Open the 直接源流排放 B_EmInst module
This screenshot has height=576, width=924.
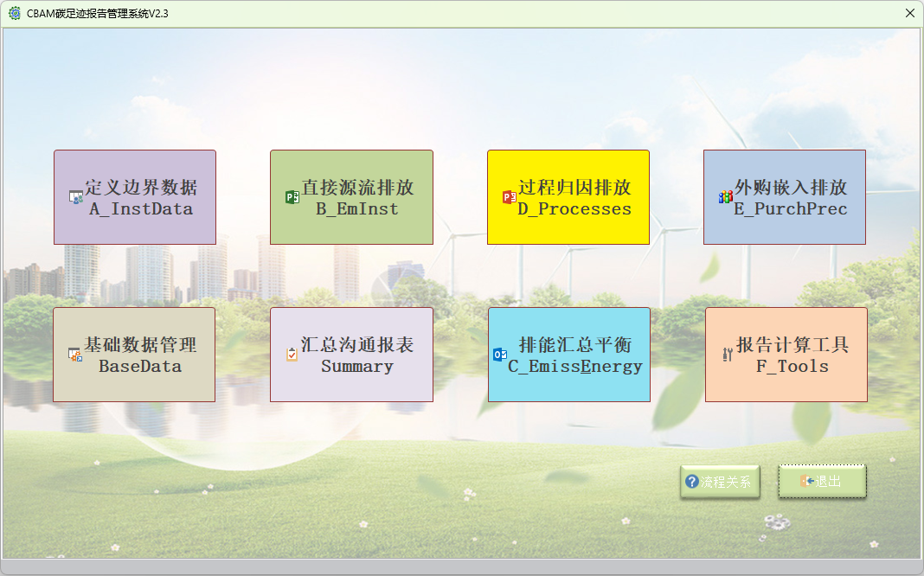(351, 196)
